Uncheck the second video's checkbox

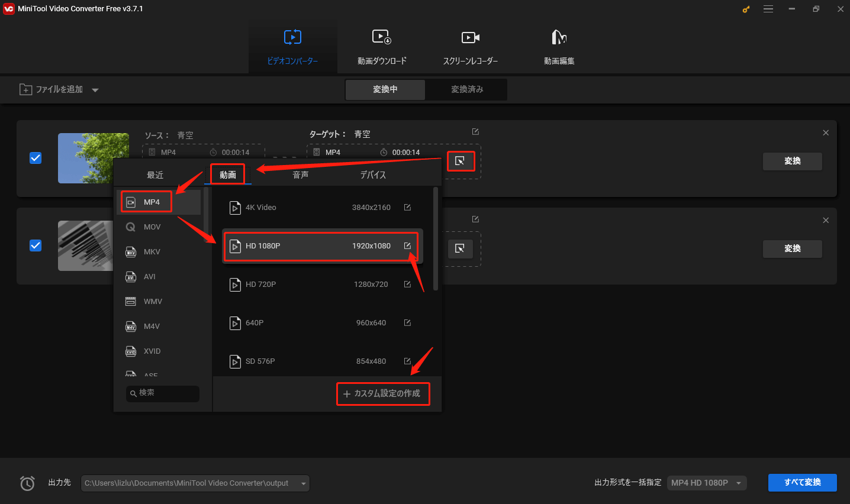click(x=36, y=245)
